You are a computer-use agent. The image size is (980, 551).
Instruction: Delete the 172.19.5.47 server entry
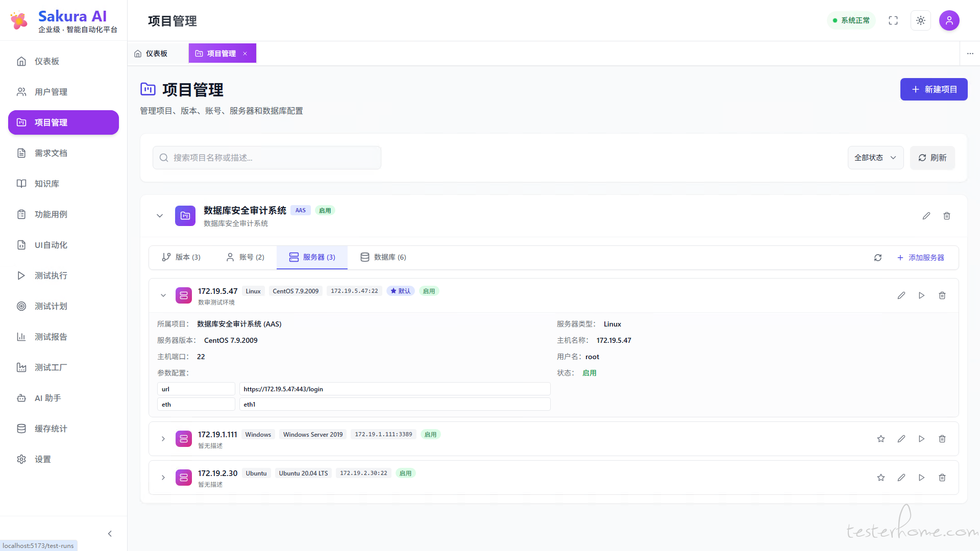coord(942,295)
